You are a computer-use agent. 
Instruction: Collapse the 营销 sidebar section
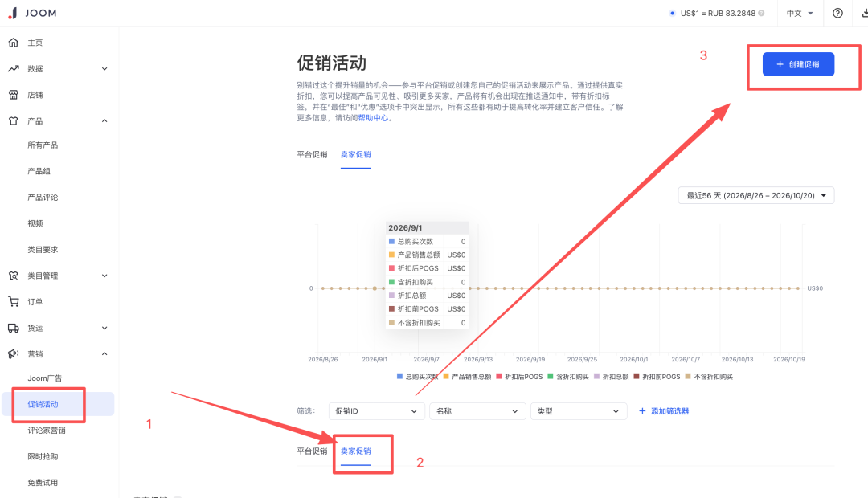104,353
